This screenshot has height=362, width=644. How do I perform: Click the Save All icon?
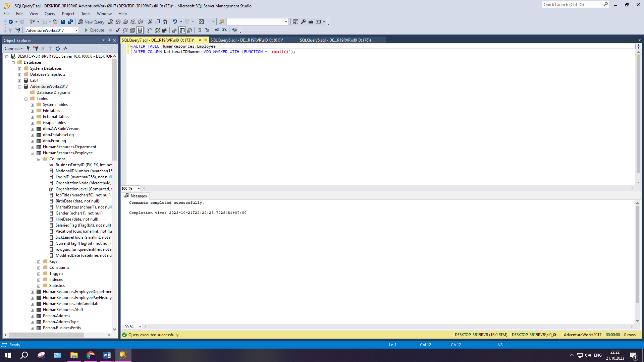(70, 22)
